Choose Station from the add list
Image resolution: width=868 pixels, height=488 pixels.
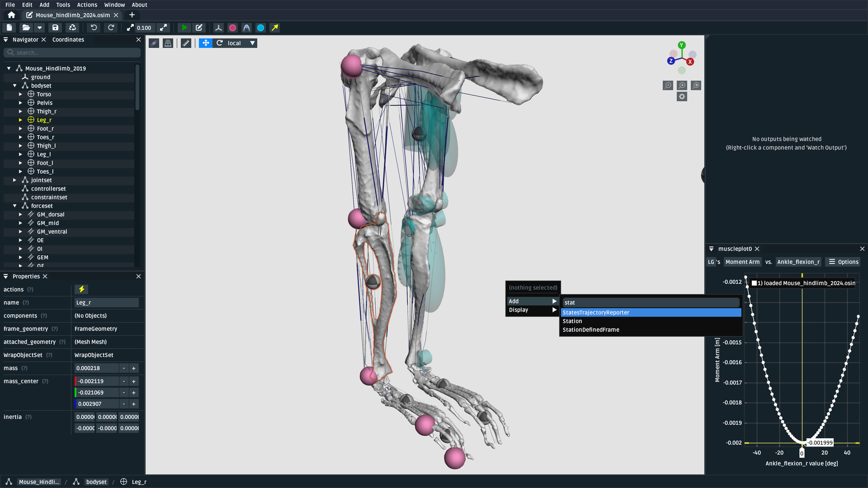click(651, 321)
